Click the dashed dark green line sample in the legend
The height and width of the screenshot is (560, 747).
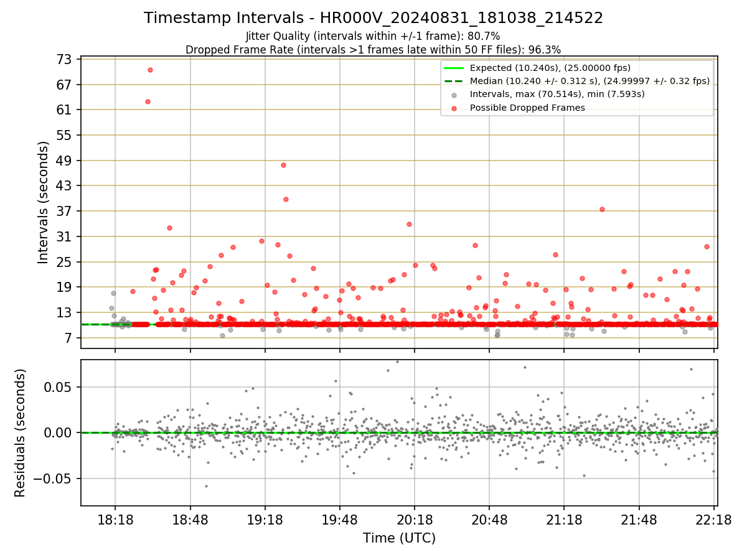pyautogui.click(x=454, y=81)
